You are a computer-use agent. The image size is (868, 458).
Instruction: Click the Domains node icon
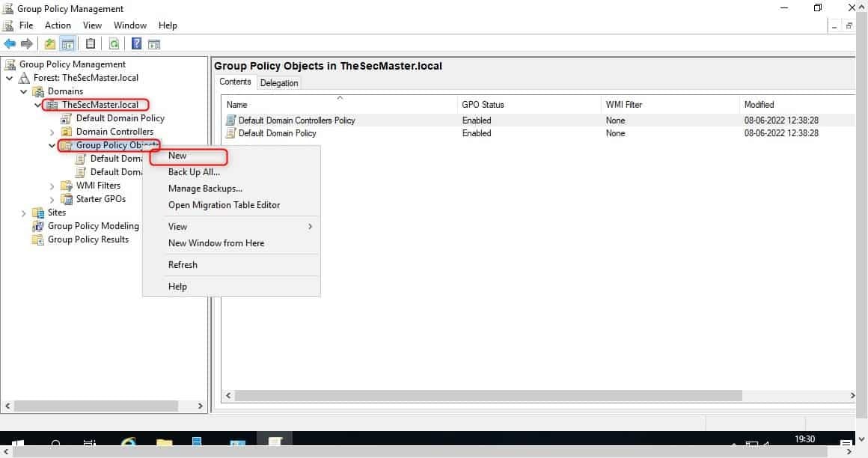click(x=38, y=91)
